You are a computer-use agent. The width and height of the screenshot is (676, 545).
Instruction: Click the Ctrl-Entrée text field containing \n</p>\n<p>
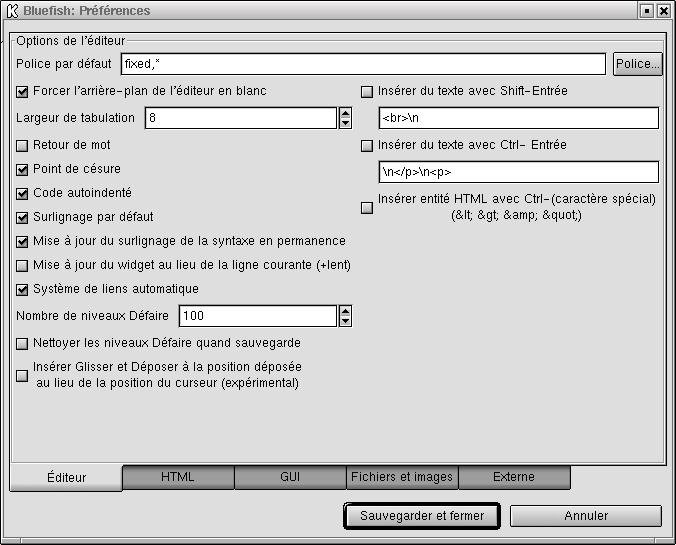pyautogui.click(x=518, y=172)
